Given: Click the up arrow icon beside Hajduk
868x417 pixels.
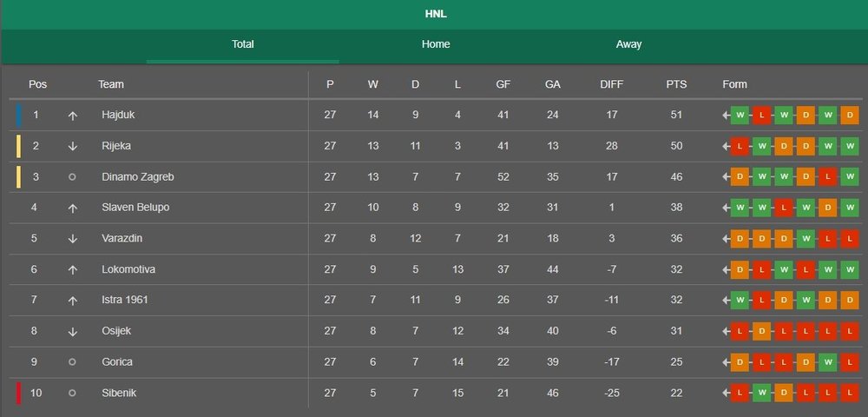Looking at the screenshot, I should 73,116.
